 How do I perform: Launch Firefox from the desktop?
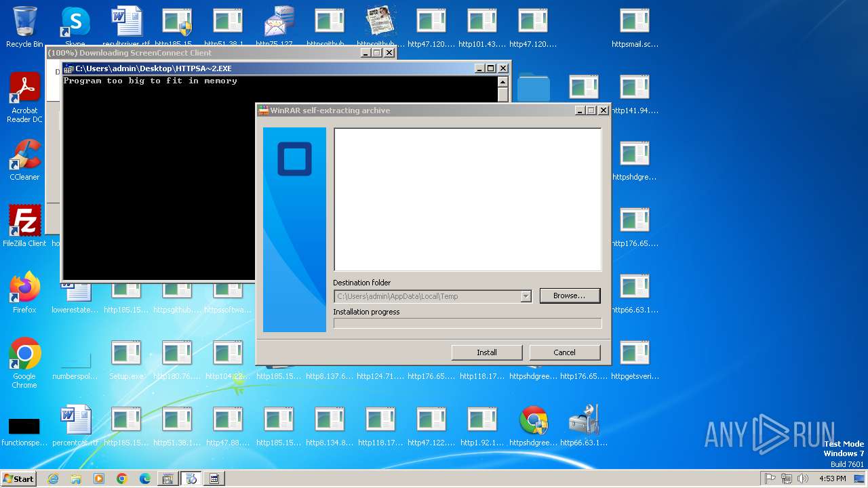tap(24, 293)
